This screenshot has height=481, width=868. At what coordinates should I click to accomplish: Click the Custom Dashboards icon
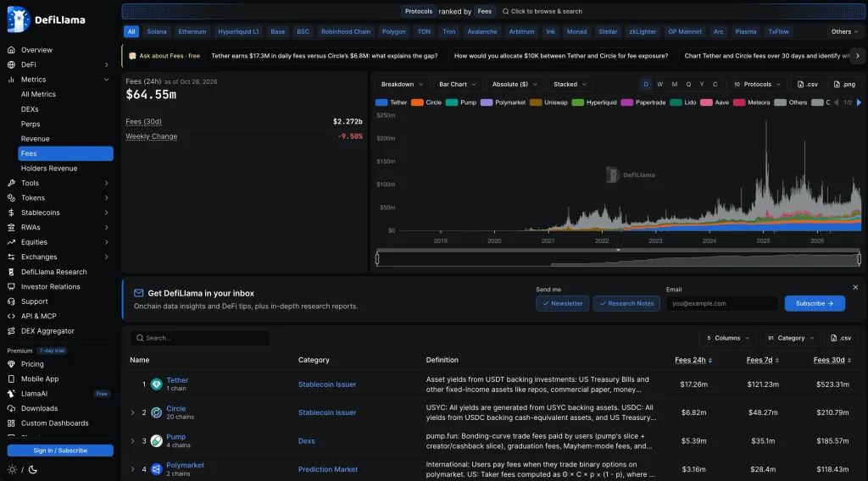(x=11, y=423)
